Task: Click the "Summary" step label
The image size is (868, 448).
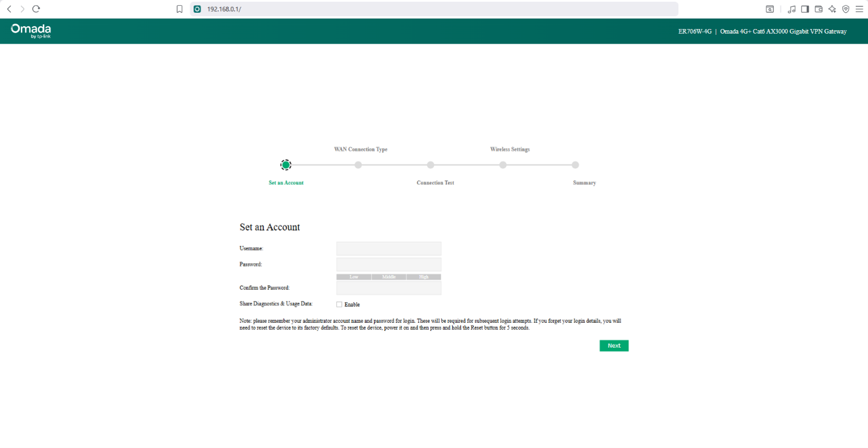Action: point(584,183)
